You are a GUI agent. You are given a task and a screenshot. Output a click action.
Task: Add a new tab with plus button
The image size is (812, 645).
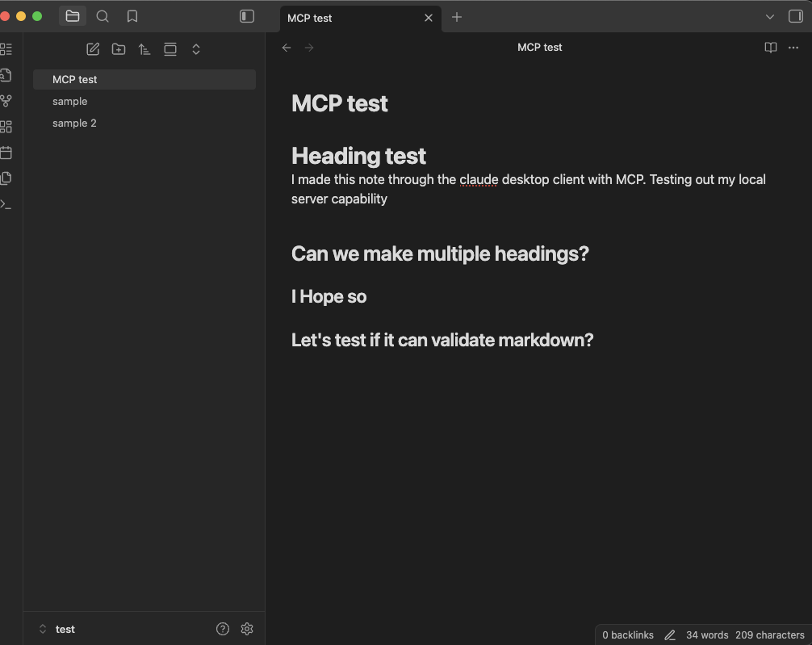tap(457, 17)
